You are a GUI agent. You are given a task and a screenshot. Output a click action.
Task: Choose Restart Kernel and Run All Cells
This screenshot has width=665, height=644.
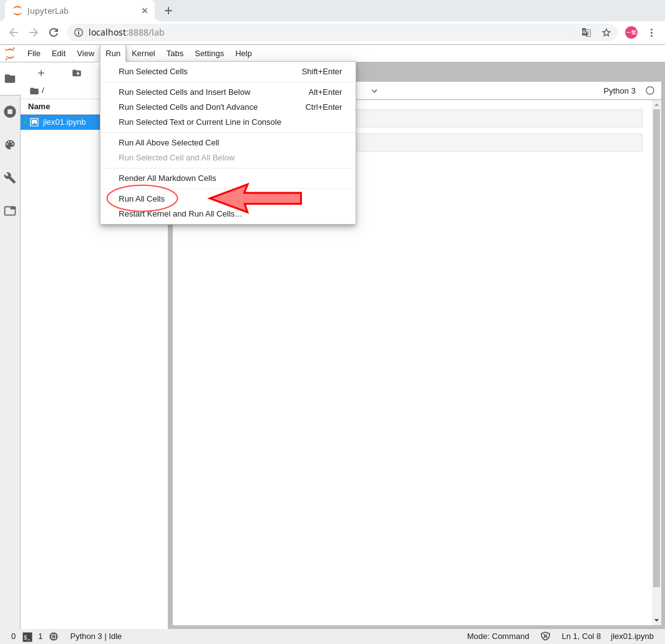coord(180,213)
